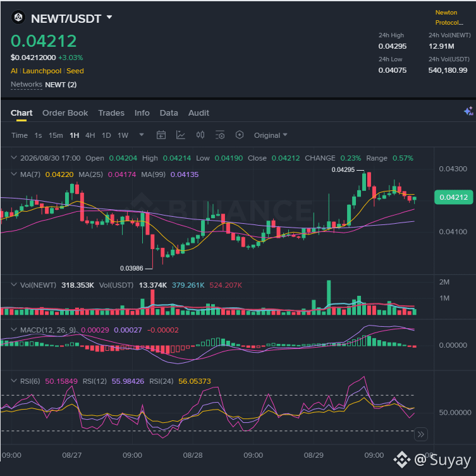This screenshot has height=476, width=476.
Task: Select the 15m interval
Action: coord(56,135)
